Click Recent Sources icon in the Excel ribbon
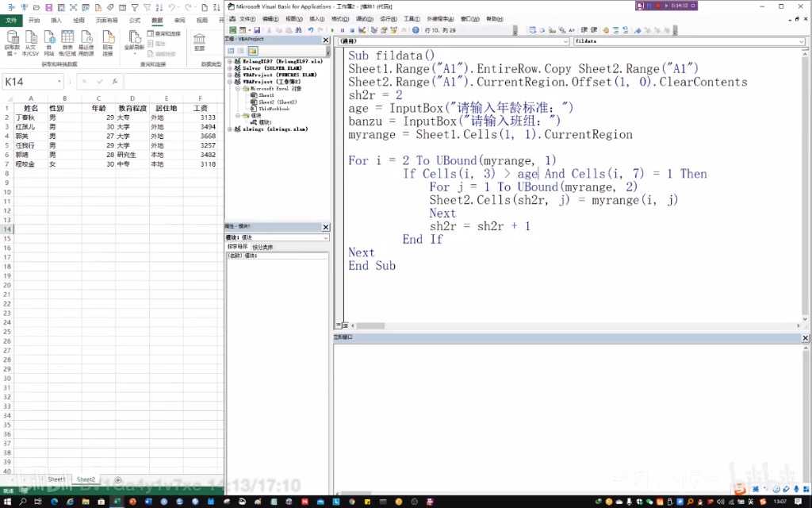Image resolution: width=812 pixels, height=508 pixels. tap(86, 44)
